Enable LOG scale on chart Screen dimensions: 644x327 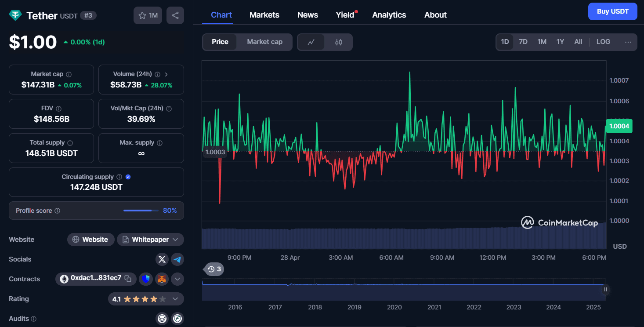(x=603, y=42)
